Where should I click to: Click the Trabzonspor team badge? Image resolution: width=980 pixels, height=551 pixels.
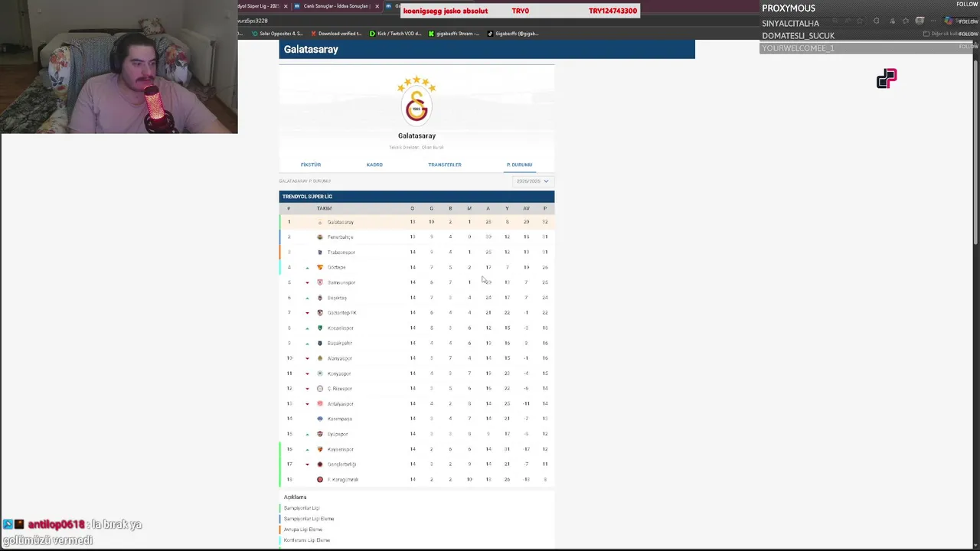pyautogui.click(x=320, y=252)
